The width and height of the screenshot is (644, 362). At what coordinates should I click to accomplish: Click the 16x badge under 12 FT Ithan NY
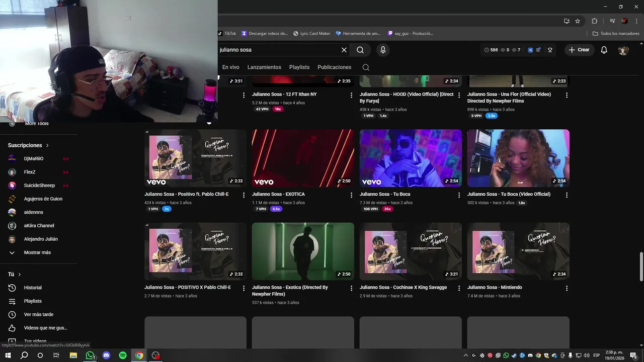[277, 109]
